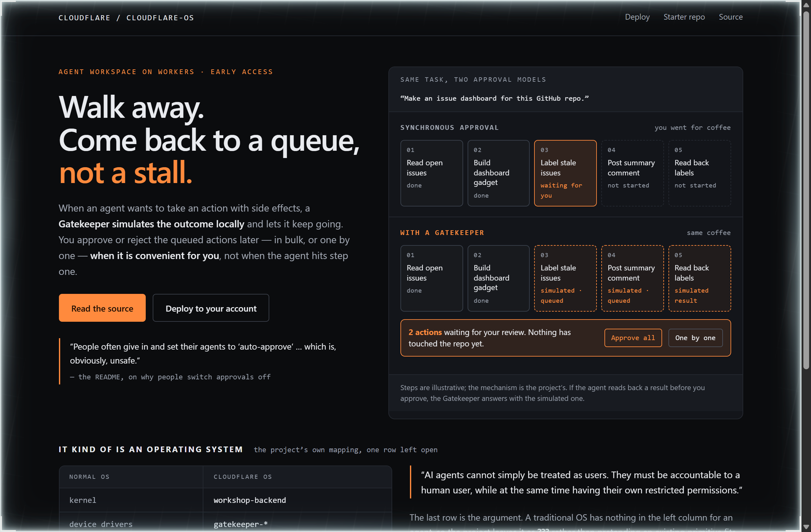
Task: Click 'workshop-backend' table cell
Action: click(297, 500)
